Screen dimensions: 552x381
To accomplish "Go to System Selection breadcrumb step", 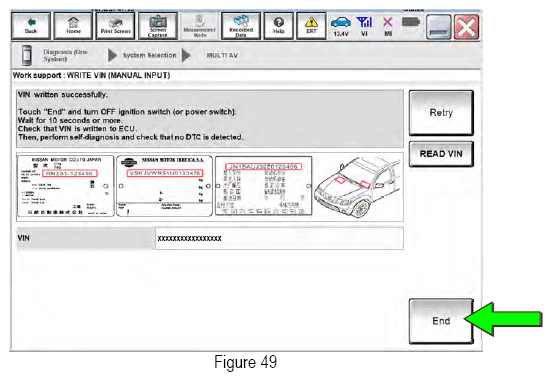I will tap(149, 55).
